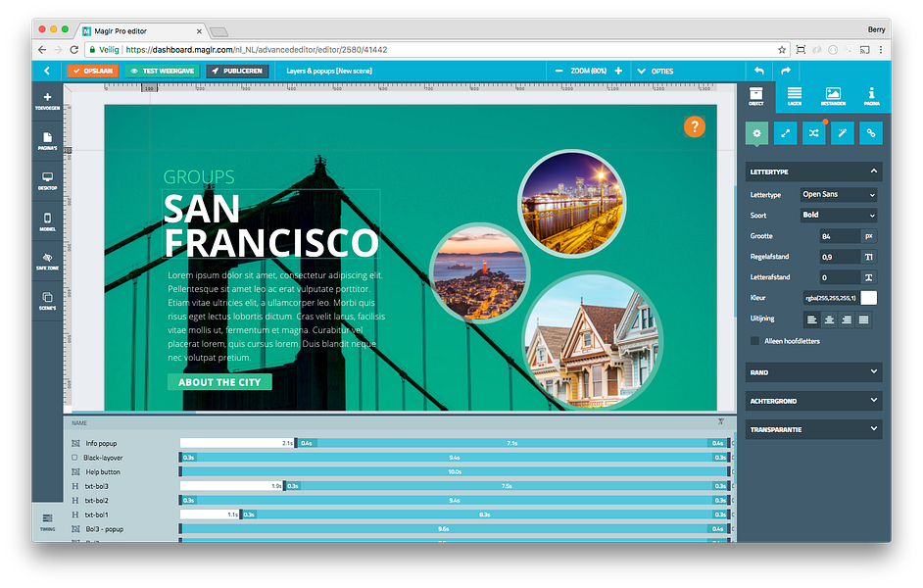Viewport: 923px width, 588px height.
Task: Click the Grootte font size field
Action: (840, 236)
